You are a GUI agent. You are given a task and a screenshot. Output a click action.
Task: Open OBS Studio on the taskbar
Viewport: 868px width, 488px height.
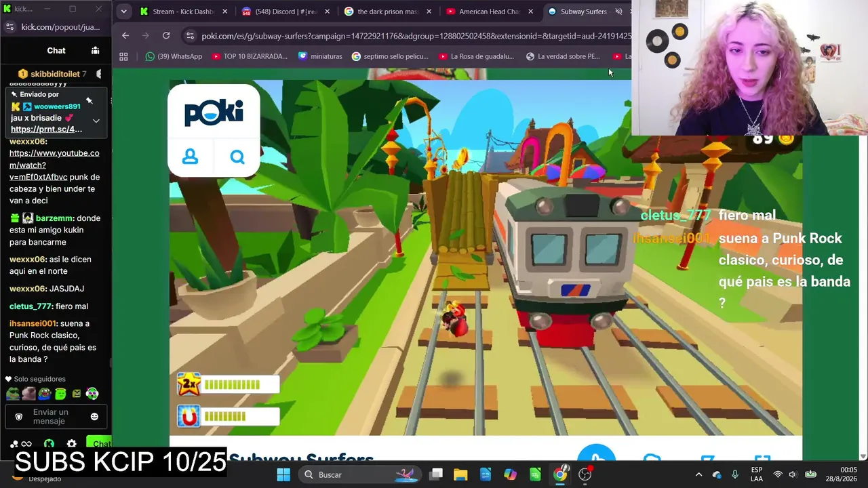(585, 474)
